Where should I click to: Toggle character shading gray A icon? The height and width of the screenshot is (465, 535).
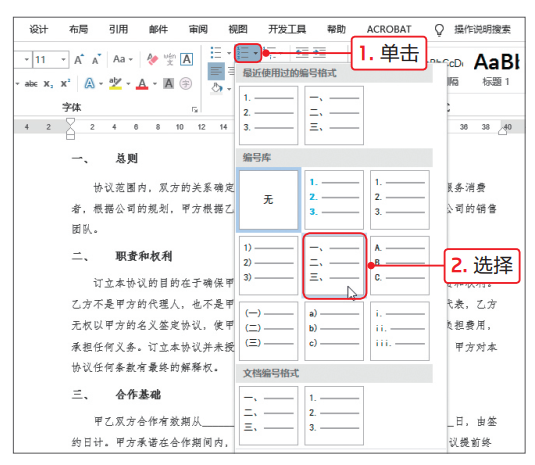169,84
